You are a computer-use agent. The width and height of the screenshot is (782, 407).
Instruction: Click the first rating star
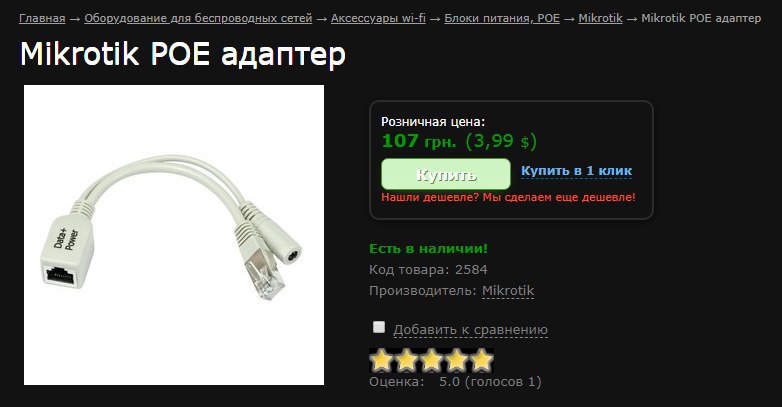382,361
